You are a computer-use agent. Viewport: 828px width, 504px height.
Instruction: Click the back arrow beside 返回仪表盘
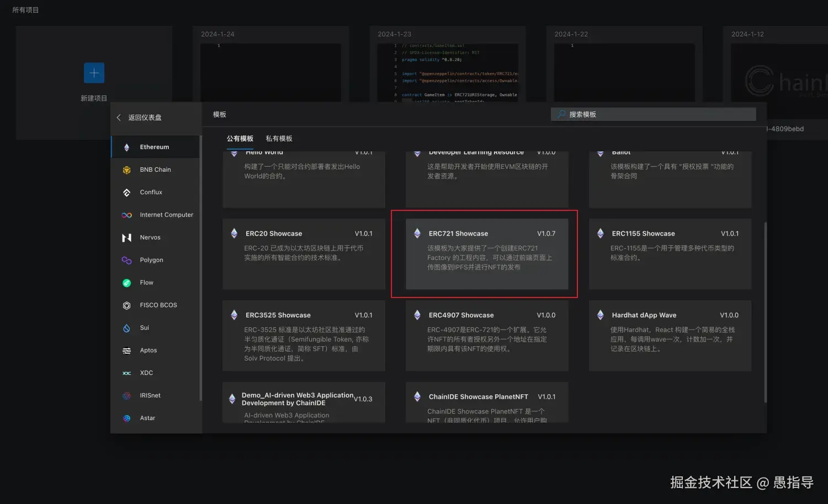[x=119, y=118]
